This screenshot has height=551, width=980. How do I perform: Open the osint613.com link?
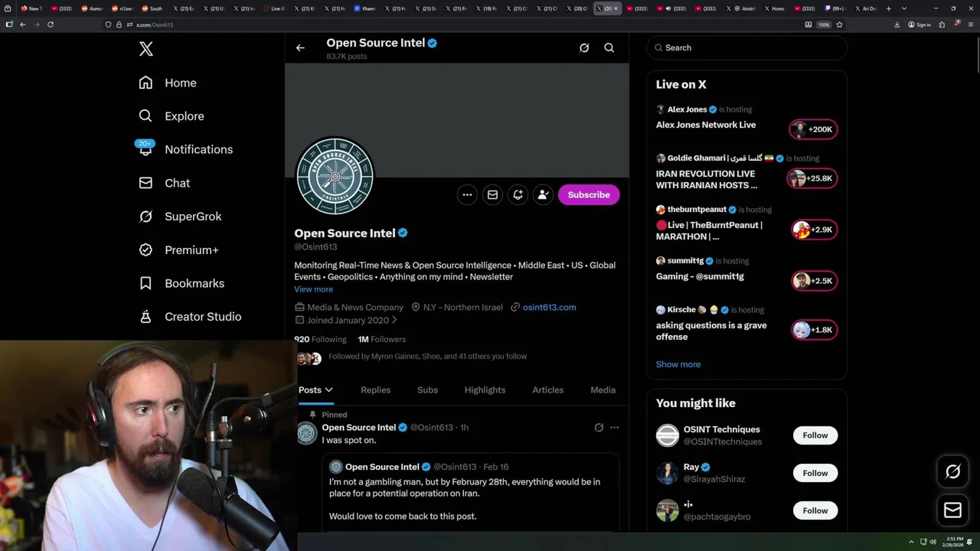(549, 307)
